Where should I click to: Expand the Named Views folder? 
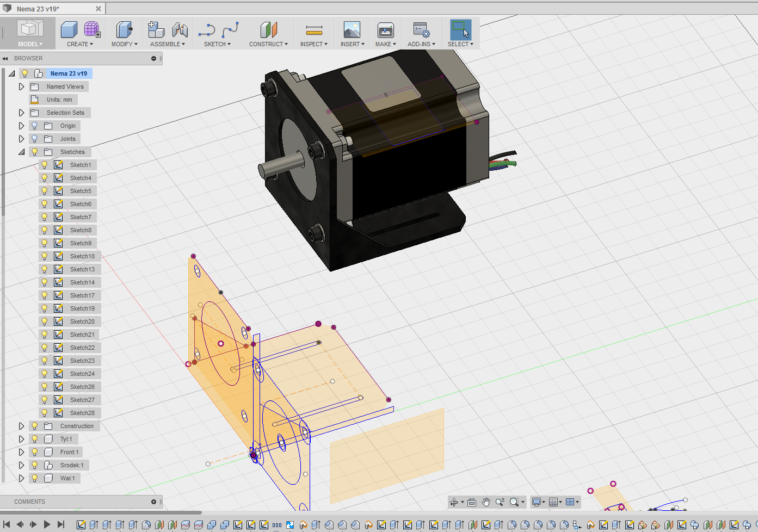(21, 86)
